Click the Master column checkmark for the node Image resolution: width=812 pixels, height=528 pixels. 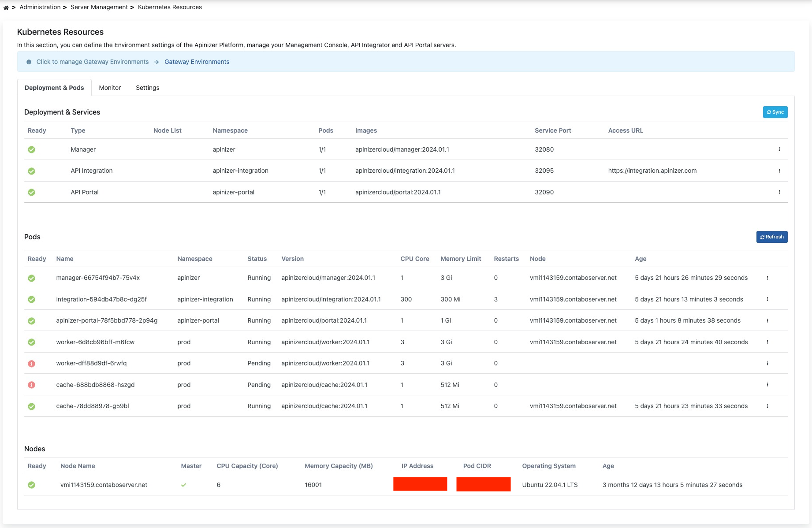click(184, 485)
